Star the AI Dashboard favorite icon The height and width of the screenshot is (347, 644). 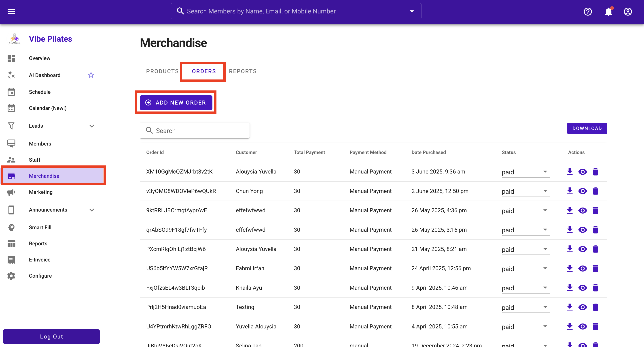tap(91, 75)
